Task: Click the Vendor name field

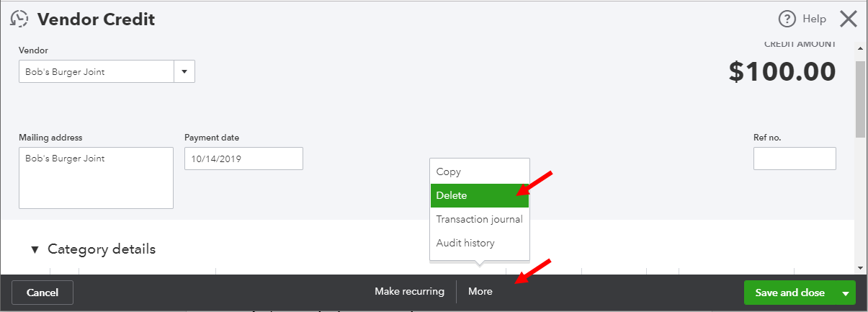Action: pos(97,71)
